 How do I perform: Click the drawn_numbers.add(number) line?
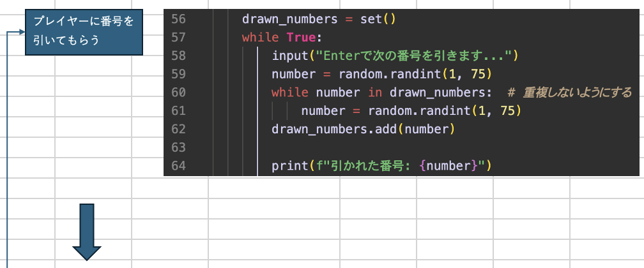coord(363,130)
